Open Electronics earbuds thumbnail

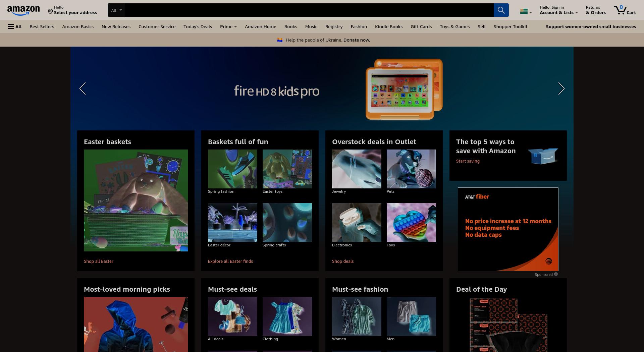(357, 223)
